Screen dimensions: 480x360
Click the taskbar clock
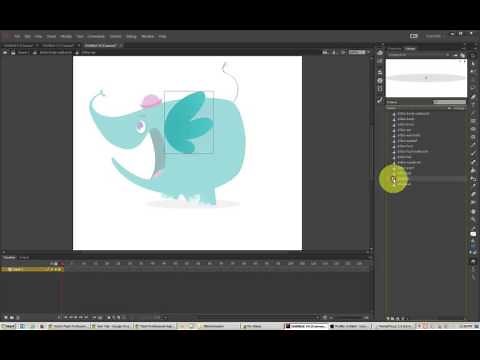click(x=467, y=326)
